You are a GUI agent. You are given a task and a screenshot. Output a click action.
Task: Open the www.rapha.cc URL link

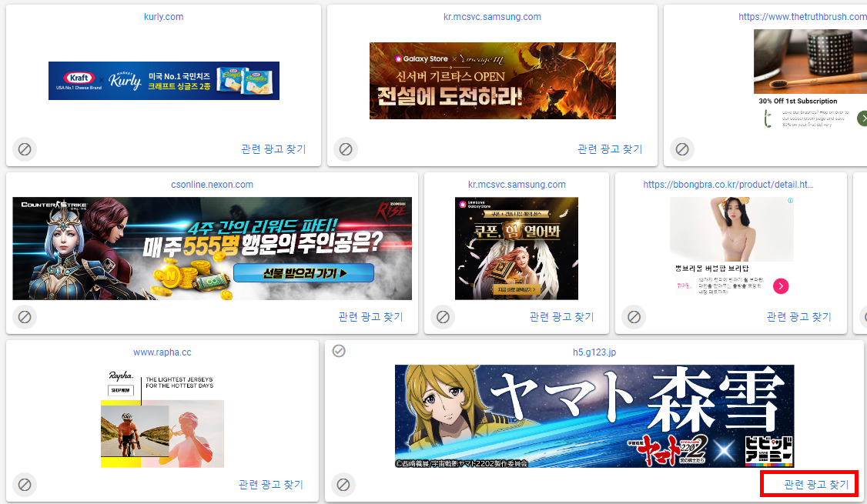coord(162,352)
